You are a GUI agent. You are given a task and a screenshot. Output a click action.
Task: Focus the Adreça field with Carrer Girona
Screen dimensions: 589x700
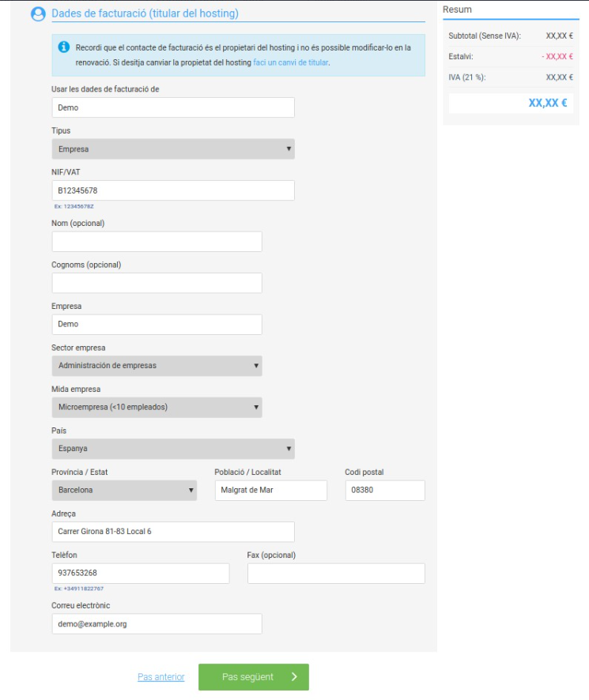tap(173, 532)
